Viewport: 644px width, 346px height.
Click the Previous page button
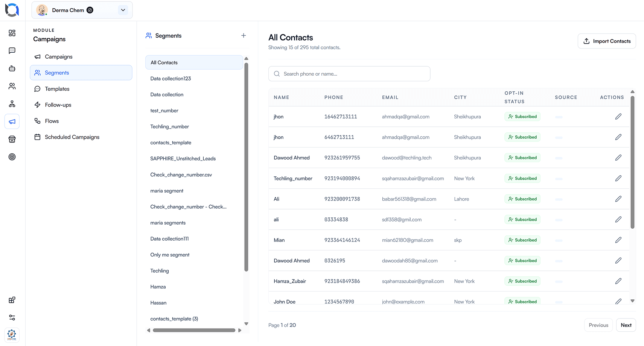click(x=598, y=325)
